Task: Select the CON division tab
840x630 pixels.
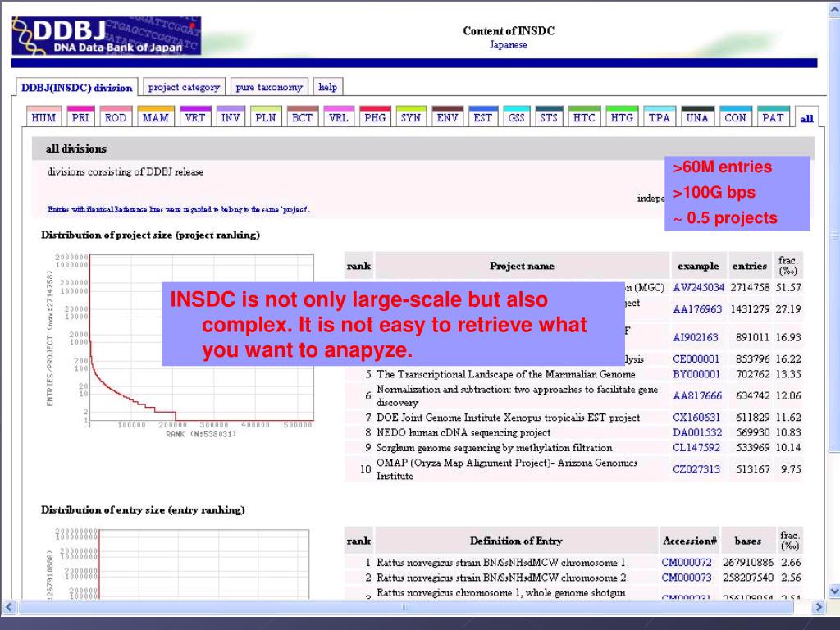Action: (x=735, y=116)
